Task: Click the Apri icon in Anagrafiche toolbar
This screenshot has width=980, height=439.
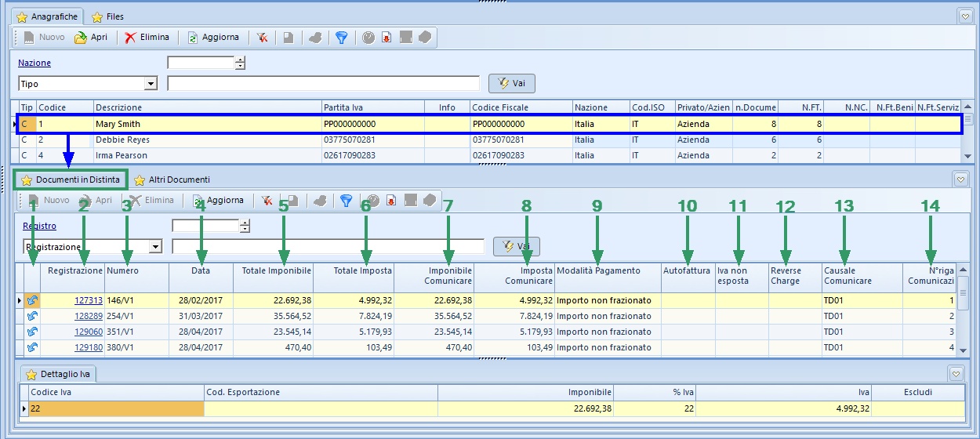Action: 80,37
